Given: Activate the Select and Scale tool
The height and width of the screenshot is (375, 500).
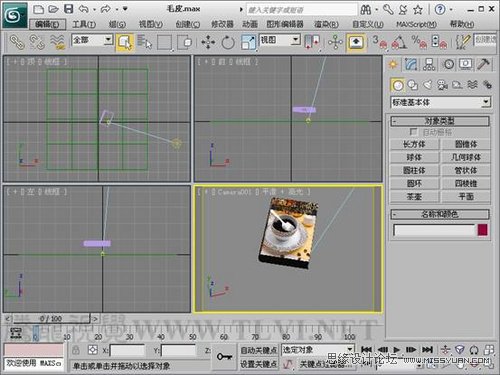Looking at the screenshot, I should click(248, 43).
